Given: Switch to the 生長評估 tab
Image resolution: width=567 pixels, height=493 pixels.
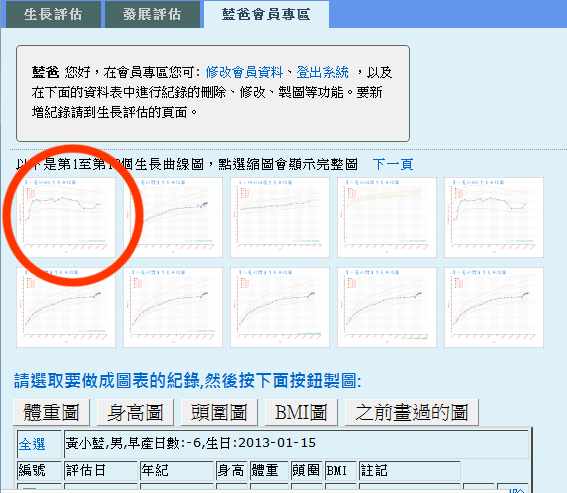Looking at the screenshot, I should 53,14.
